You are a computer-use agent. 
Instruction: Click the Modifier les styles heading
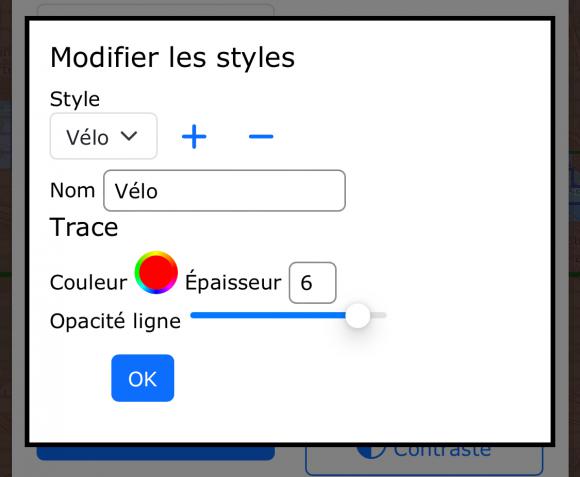pos(172,57)
